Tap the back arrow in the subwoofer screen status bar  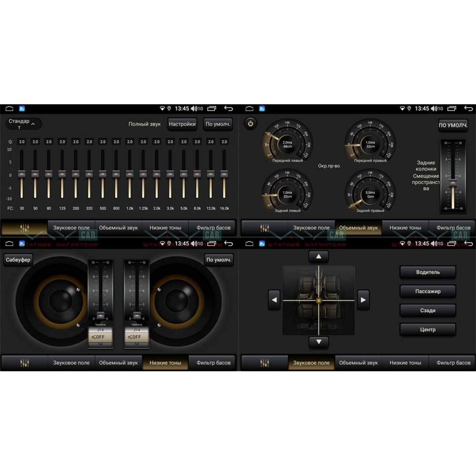(x=228, y=243)
